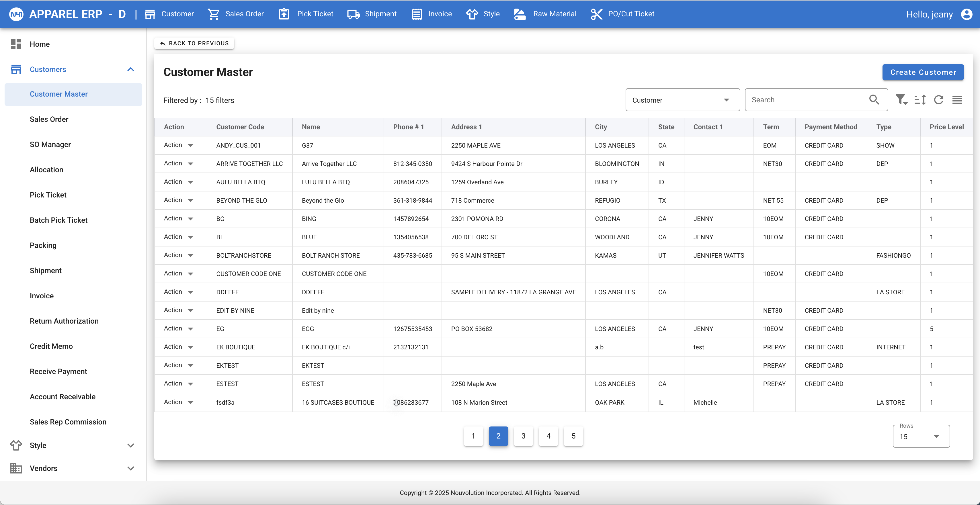The height and width of the screenshot is (505, 980).
Task: Open Action dropdown for fsdf3a row
Action: [178, 402]
